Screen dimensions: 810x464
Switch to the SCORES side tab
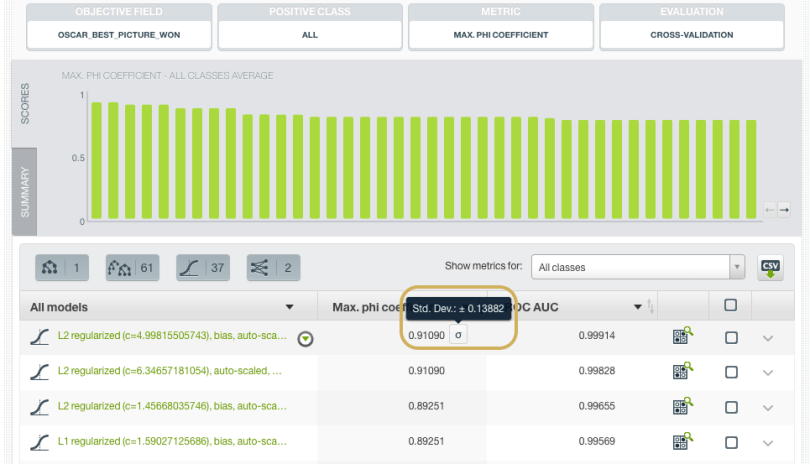[24, 103]
